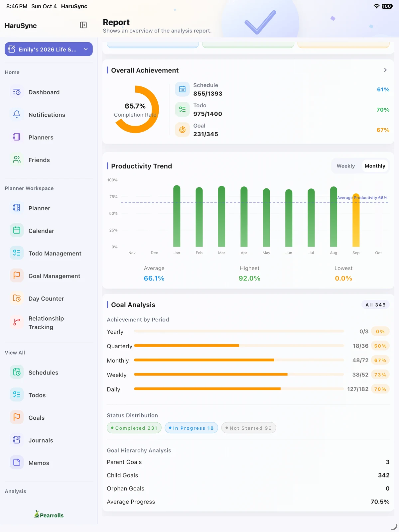399x532 pixels.
Task: Click the January bar in Productivity Trend
Action: click(177, 216)
